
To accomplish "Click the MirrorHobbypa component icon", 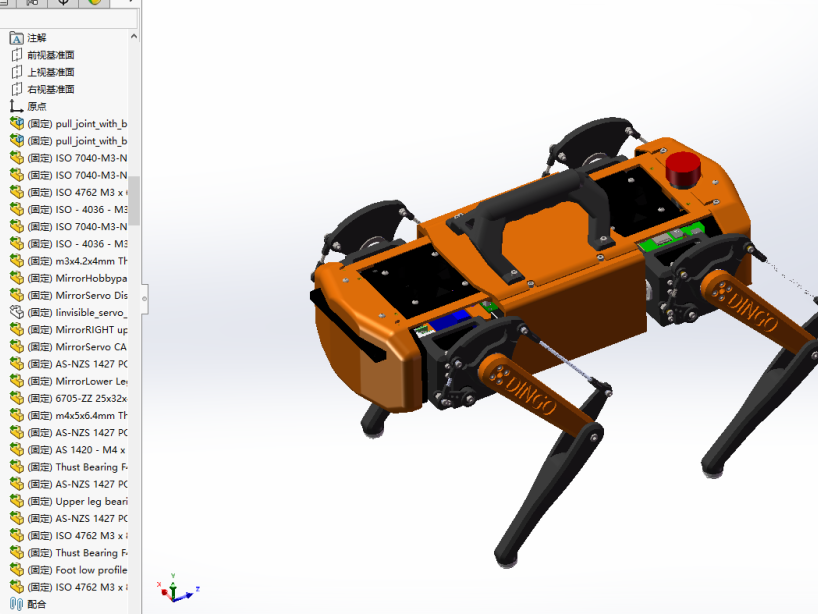I will click(x=16, y=278).
